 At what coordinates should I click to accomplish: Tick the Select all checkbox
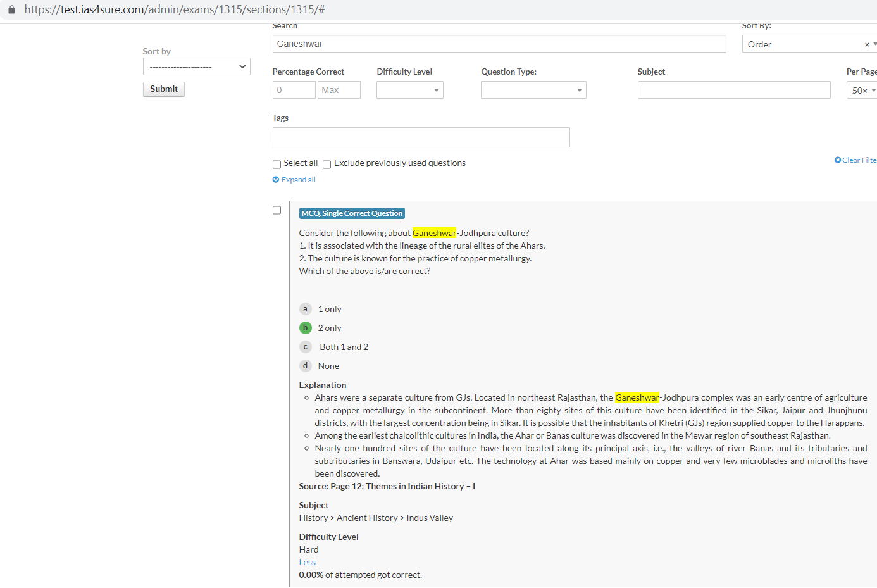click(x=277, y=165)
